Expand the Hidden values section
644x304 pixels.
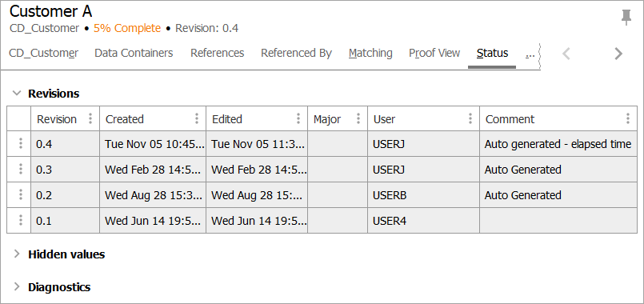click(17, 254)
